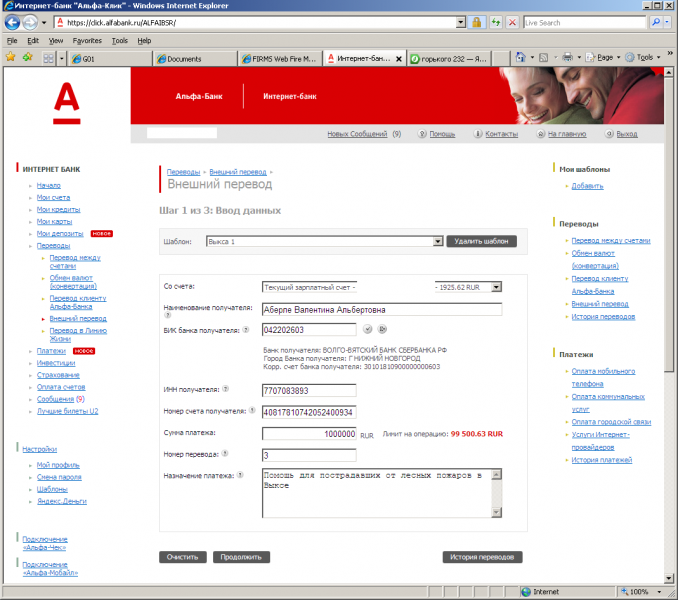
Task: Click the red Alfa-Bank logo
Action: (x=66, y=103)
